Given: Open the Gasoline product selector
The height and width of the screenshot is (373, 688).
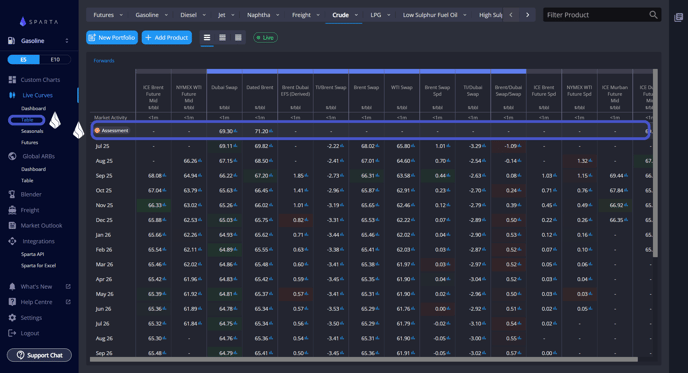Looking at the screenshot, I should tap(39, 41).
